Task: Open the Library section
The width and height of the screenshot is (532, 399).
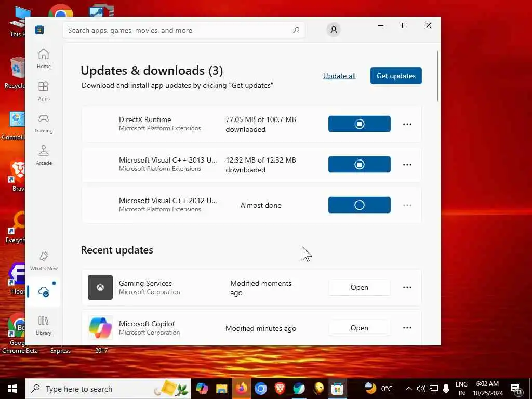Action: [44, 325]
